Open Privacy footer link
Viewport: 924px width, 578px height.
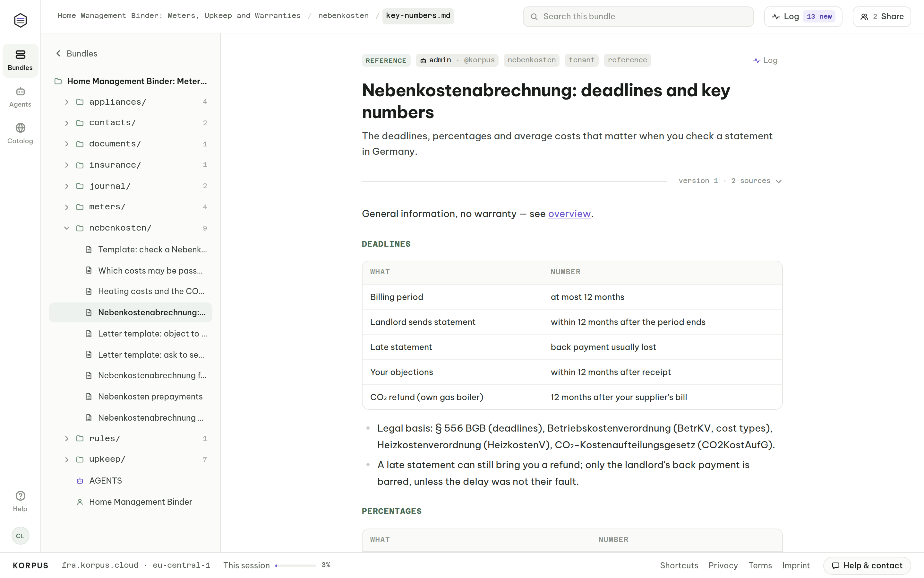[723, 565]
